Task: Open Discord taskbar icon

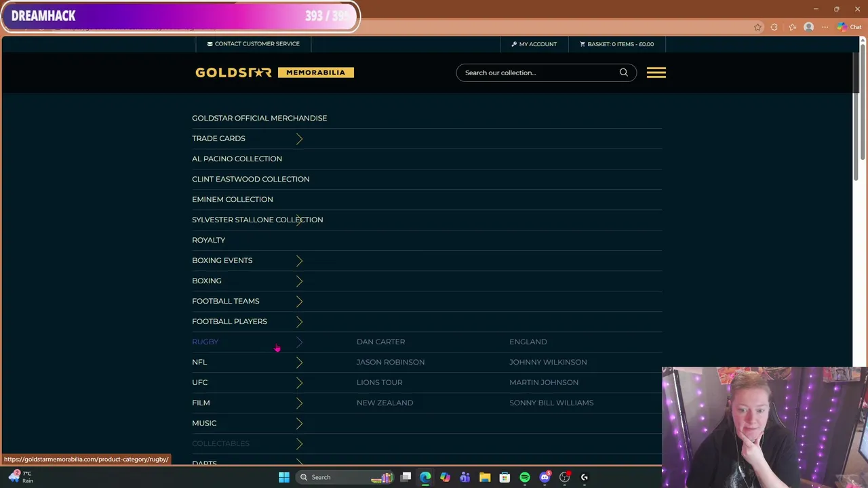Action: (x=545, y=477)
